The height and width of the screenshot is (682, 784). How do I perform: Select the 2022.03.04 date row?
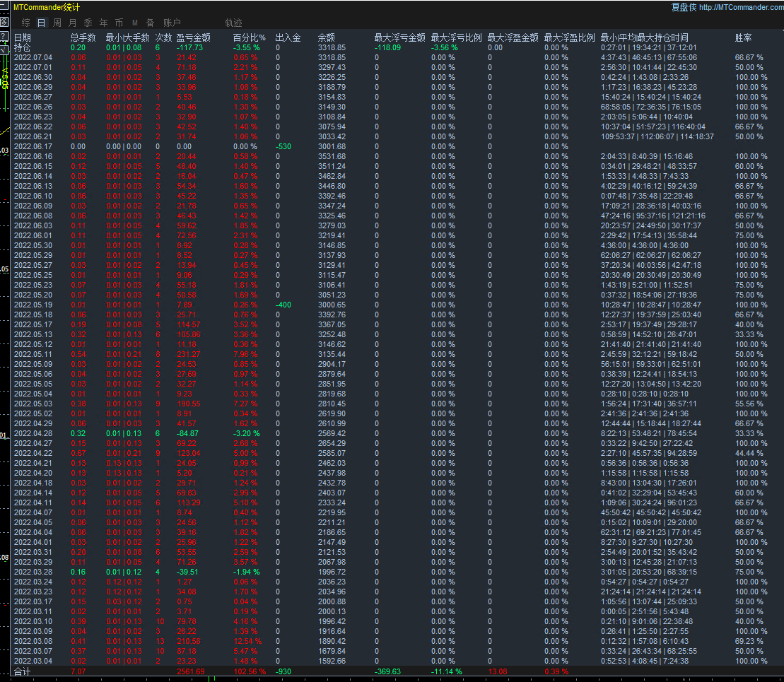point(33,661)
